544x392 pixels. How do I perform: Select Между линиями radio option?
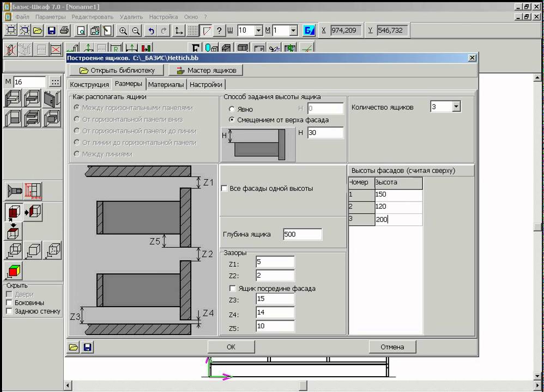[77, 154]
